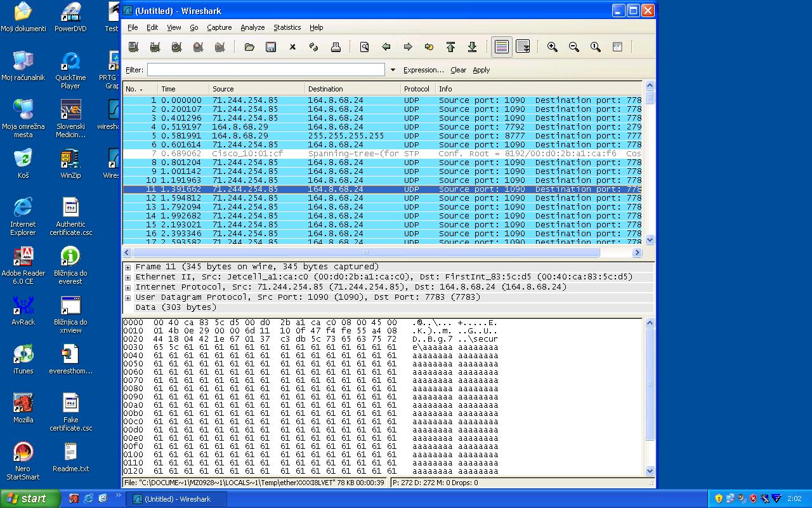Sort packets by the Time column header

(183, 89)
